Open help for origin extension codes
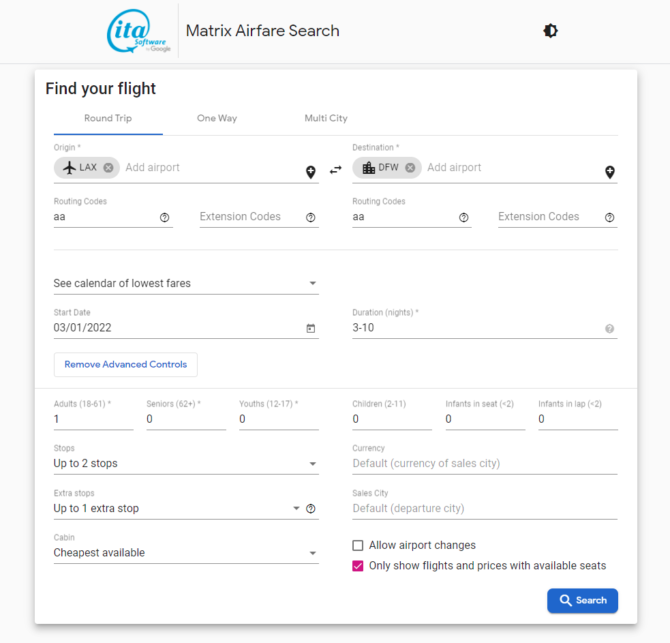670x643 pixels. [x=311, y=217]
